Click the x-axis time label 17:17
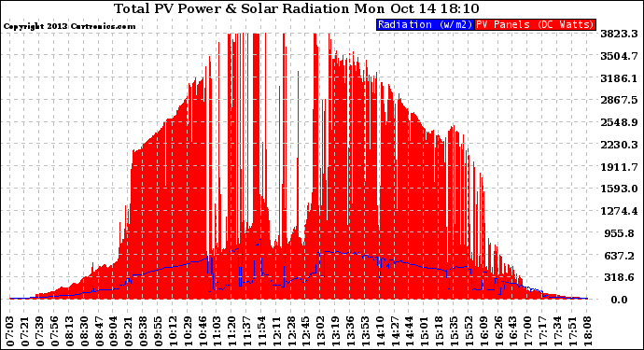644x350 pixels. [x=542, y=331]
